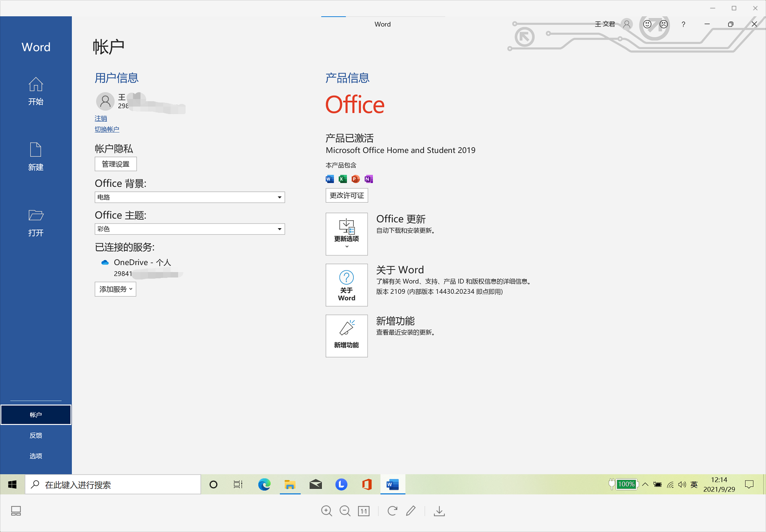
Task: Click the 王文君 account name in title bar
Action: coord(605,24)
